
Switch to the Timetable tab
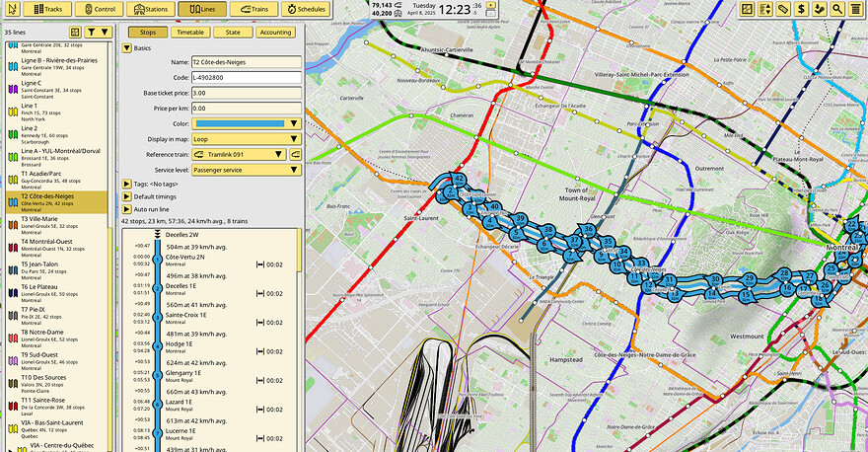click(x=190, y=33)
